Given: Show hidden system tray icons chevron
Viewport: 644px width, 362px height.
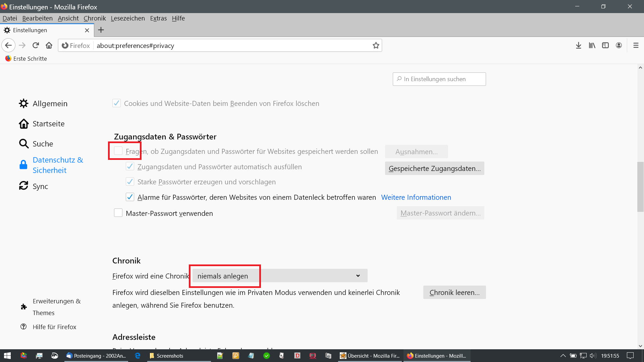Looking at the screenshot, I should coord(563,356).
